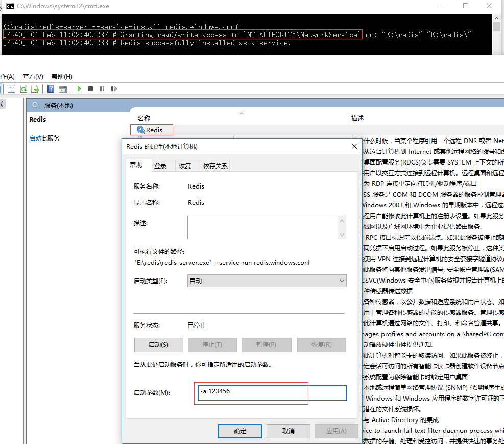This screenshot has width=504, height=444.
Task: Click the export list toolbar icon
Action: [35, 89]
